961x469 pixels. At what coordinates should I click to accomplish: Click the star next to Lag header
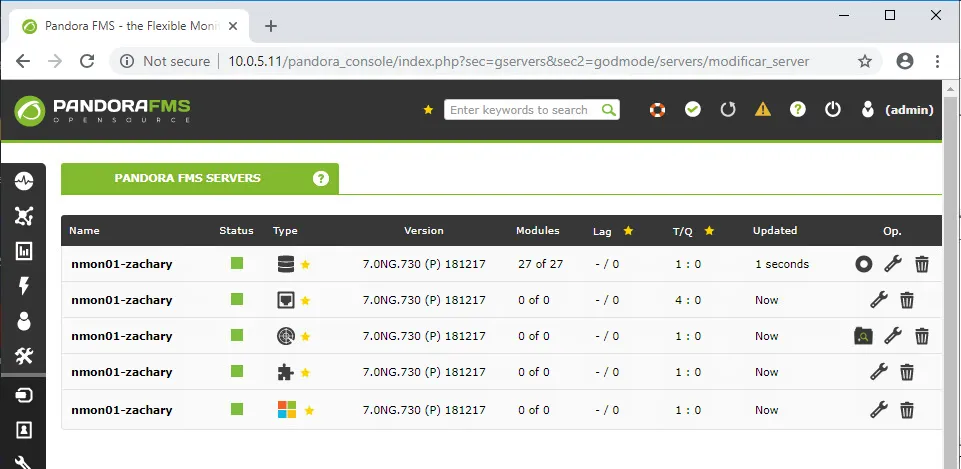628,231
